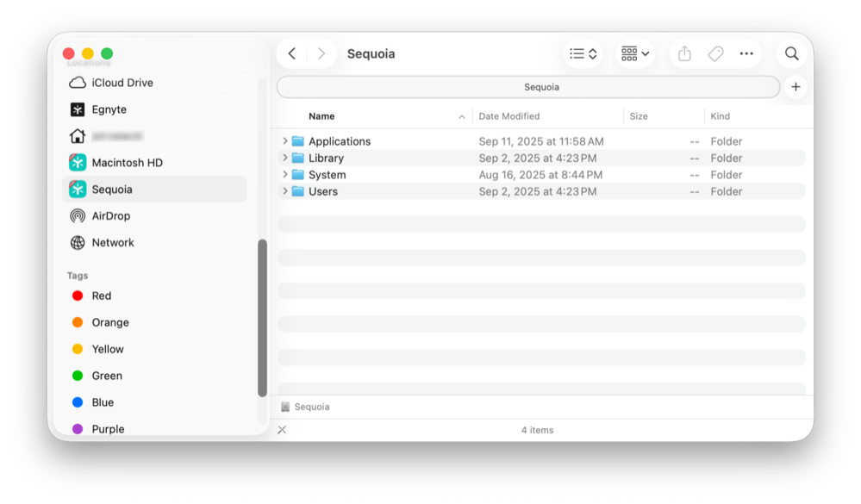Viewport: 861px width, 504px height.
Task: Open the Tags toolbar icon
Action: (x=714, y=53)
